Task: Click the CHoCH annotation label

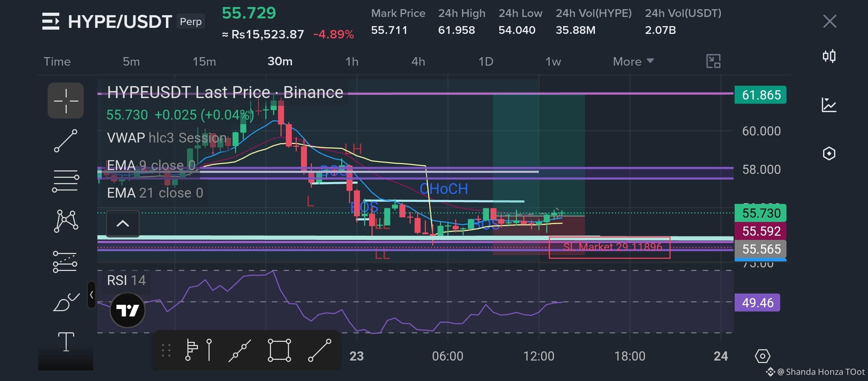Action: (x=444, y=189)
